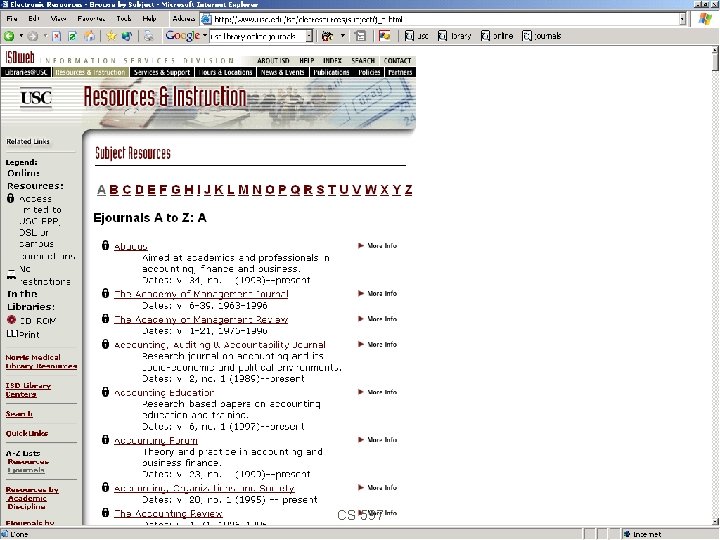Click the Print toolbar icon
720x540 pixels.
pyautogui.click(x=148, y=36)
